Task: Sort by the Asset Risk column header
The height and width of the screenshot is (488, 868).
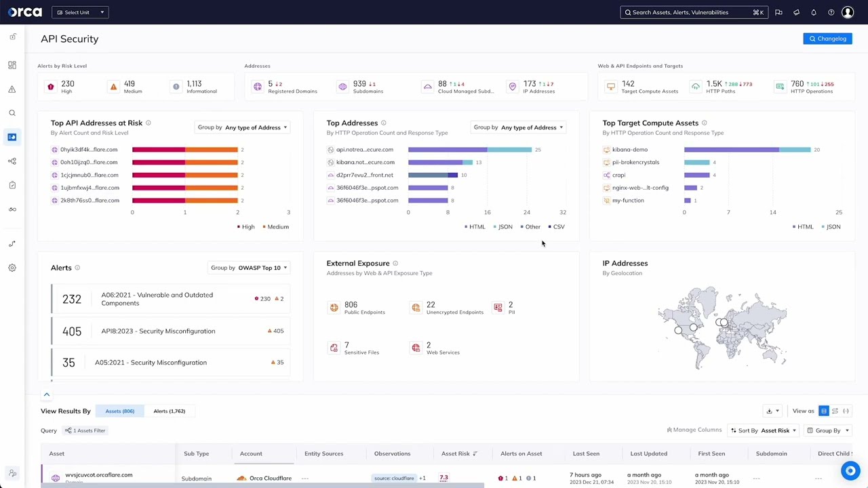Action: pos(459,453)
